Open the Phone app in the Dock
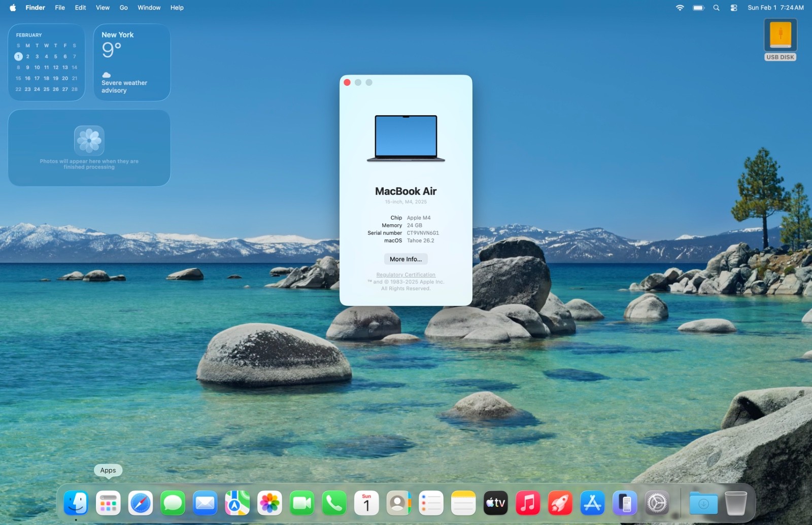The height and width of the screenshot is (525, 812). coord(334,503)
